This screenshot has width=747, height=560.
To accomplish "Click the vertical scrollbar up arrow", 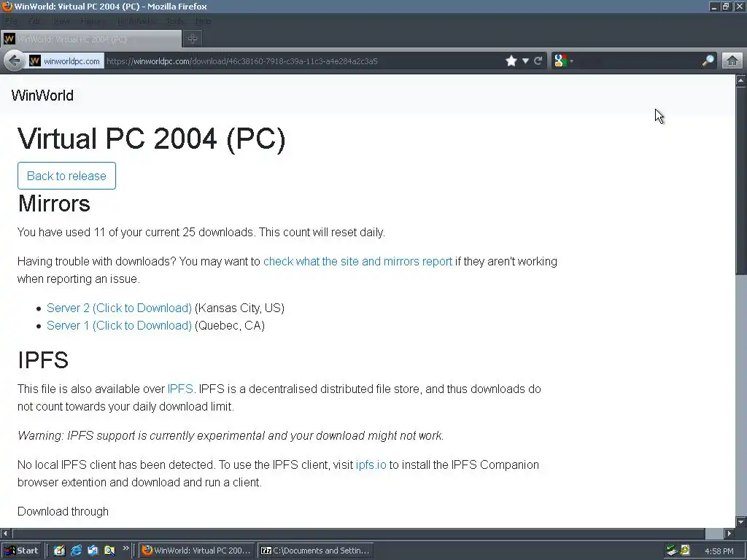I will coord(741,80).
